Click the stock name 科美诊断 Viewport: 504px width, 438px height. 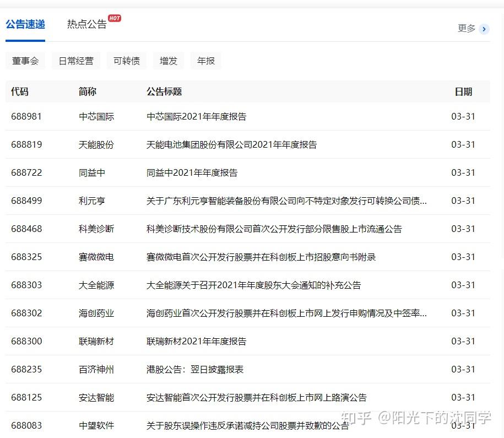pos(96,229)
